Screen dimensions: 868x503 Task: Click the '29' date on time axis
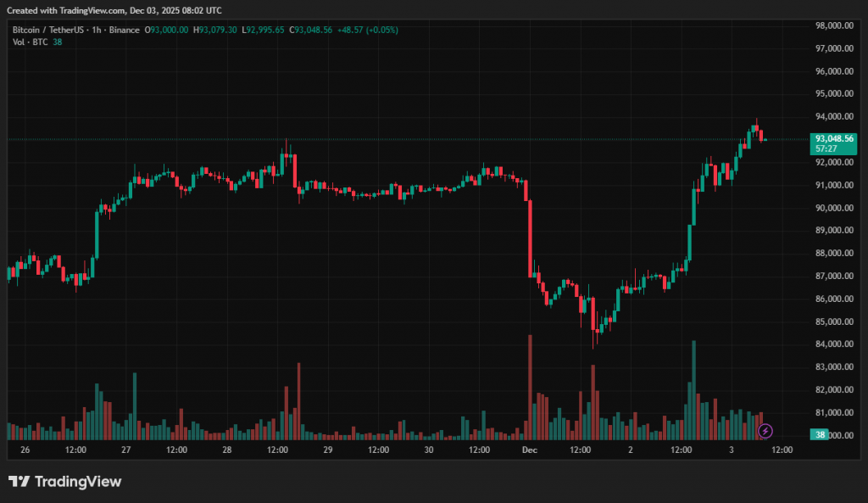click(x=327, y=450)
